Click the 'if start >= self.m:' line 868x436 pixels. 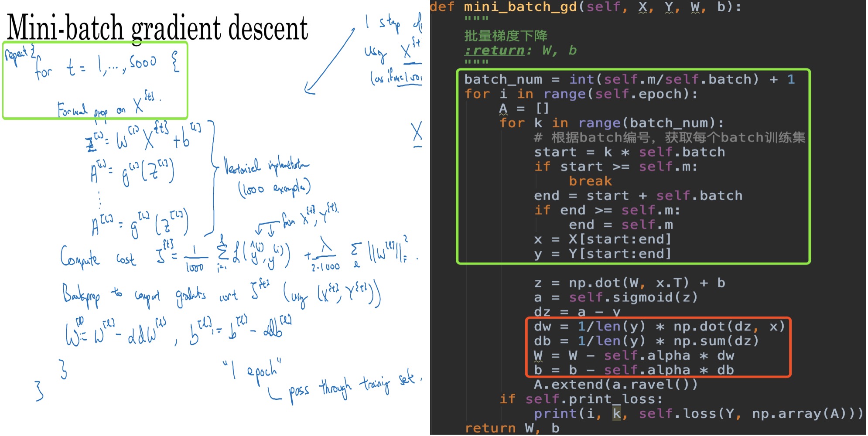point(616,167)
